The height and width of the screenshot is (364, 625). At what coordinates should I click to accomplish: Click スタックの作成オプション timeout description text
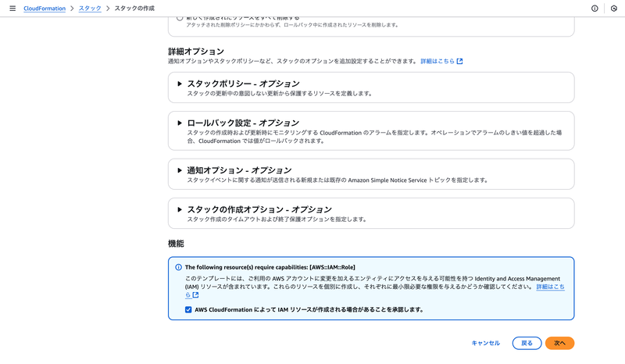click(277, 219)
